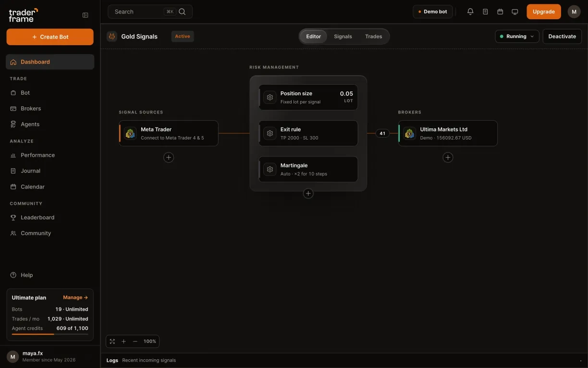Image resolution: width=588 pixels, height=368 pixels.
Task: Click the Active status badge
Action: point(183,37)
